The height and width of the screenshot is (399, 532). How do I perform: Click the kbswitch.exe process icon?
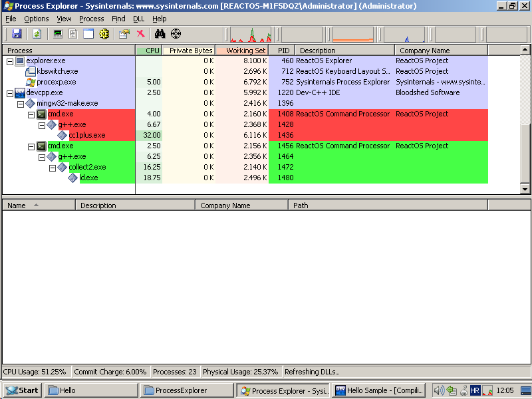coord(31,72)
